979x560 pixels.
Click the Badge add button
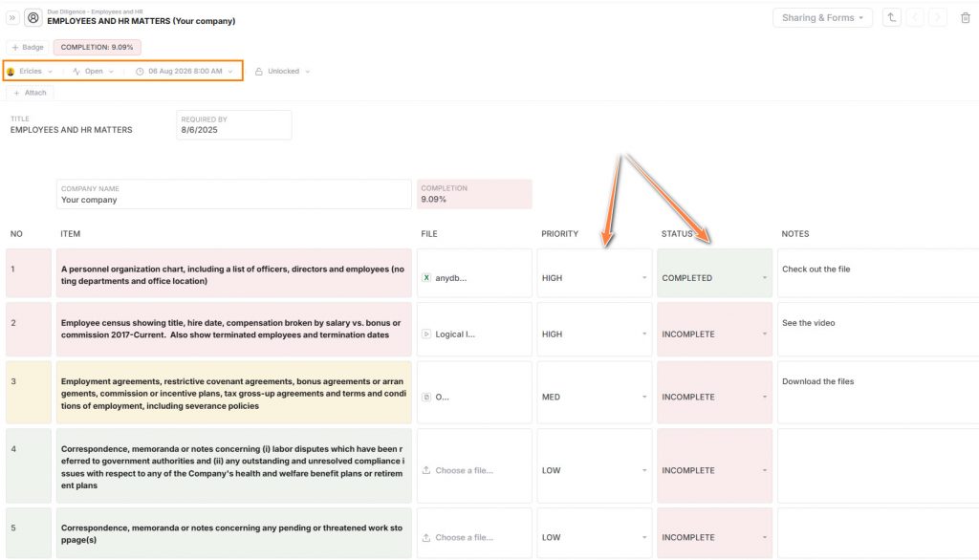click(x=28, y=47)
